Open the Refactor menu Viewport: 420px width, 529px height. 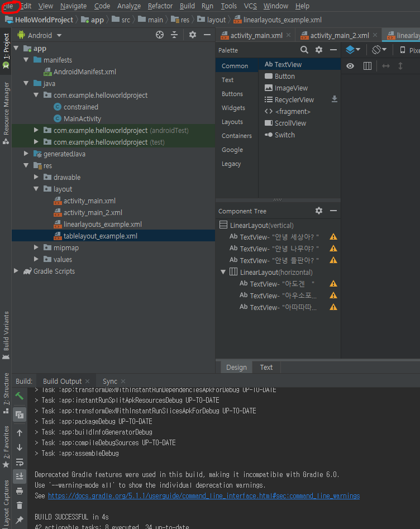tap(160, 6)
